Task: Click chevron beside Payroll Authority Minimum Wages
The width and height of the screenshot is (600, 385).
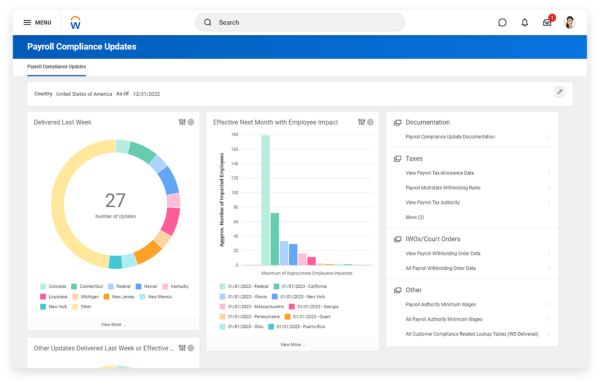Action: (x=549, y=304)
